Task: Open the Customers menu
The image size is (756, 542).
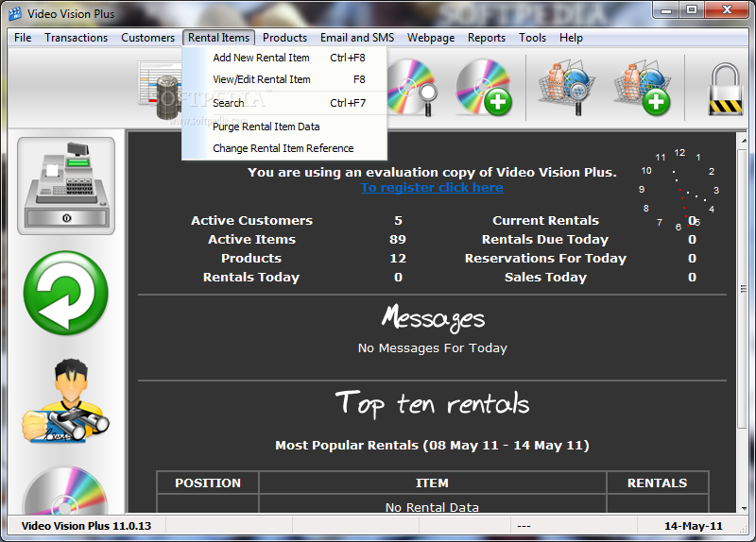Action: (148, 38)
